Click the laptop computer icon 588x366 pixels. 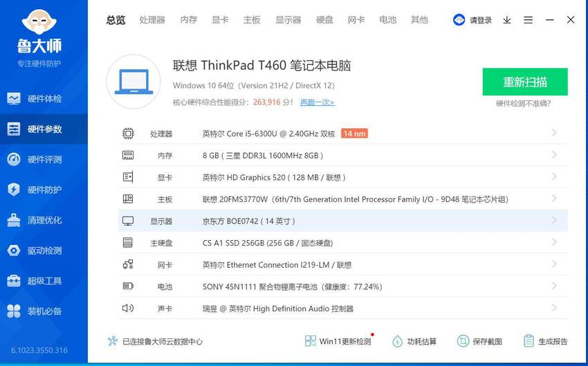click(x=134, y=82)
